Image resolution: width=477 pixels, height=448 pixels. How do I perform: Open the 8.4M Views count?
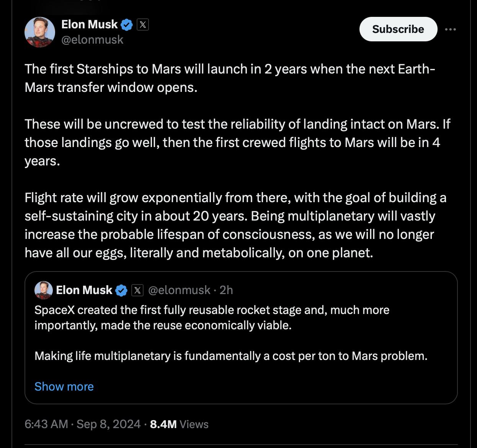tap(179, 424)
